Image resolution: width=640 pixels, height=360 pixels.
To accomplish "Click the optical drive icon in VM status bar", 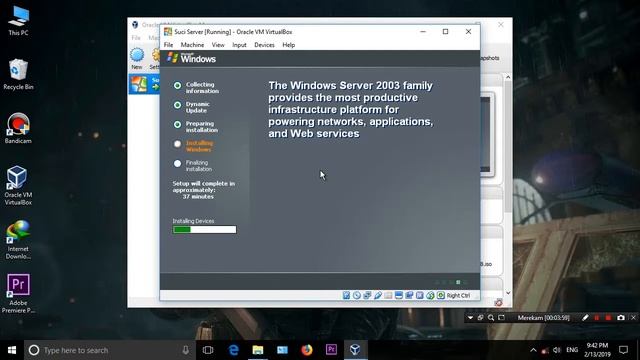I will point(357,295).
